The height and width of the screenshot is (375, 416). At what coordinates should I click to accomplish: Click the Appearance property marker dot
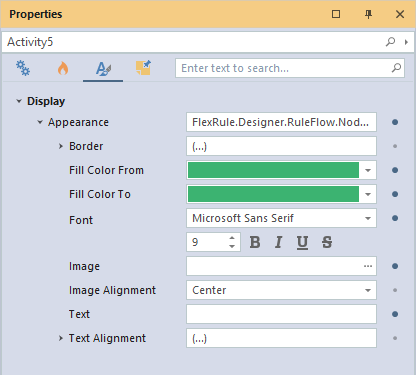pos(395,122)
